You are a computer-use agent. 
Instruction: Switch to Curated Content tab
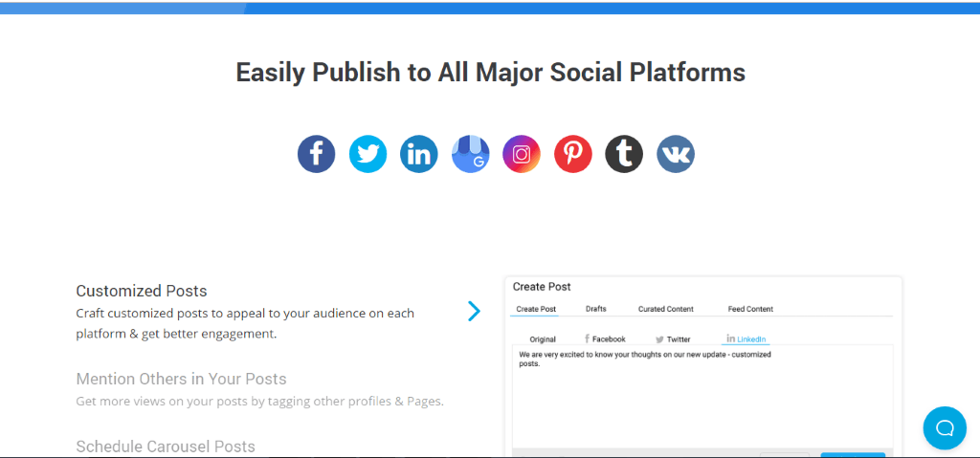(666, 309)
